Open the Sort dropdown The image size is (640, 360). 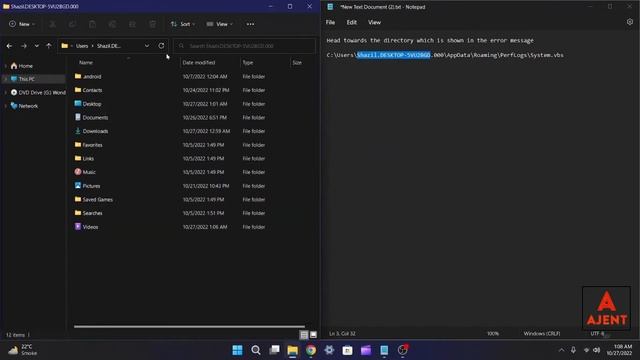click(x=182, y=24)
